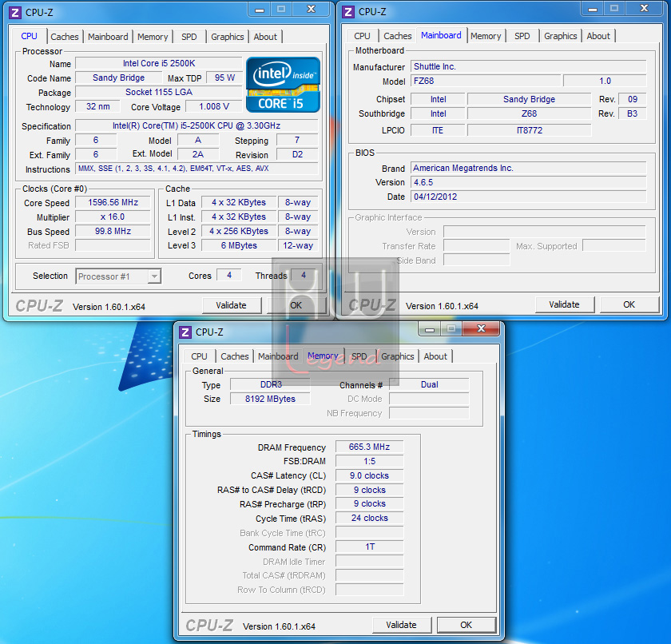Open the SPD tab in the CPU window
Image resolution: width=671 pixels, height=644 pixels.
(189, 37)
